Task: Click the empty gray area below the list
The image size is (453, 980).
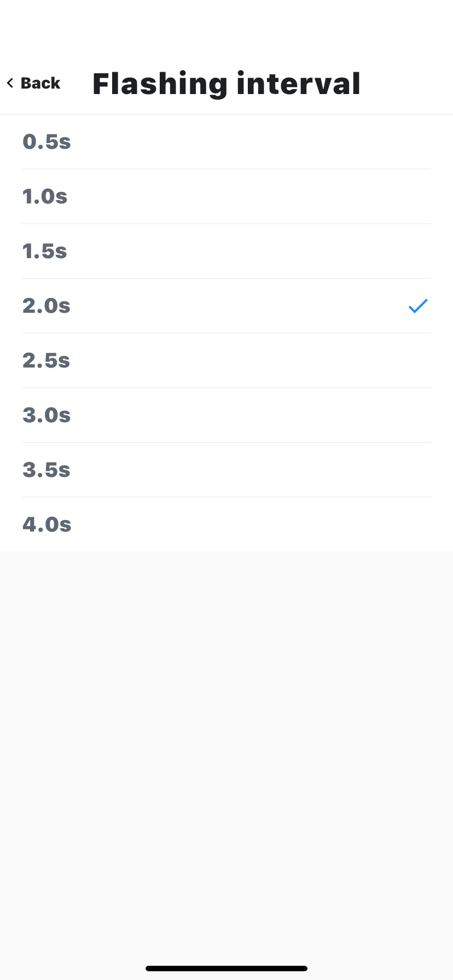Action: (x=226, y=738)
